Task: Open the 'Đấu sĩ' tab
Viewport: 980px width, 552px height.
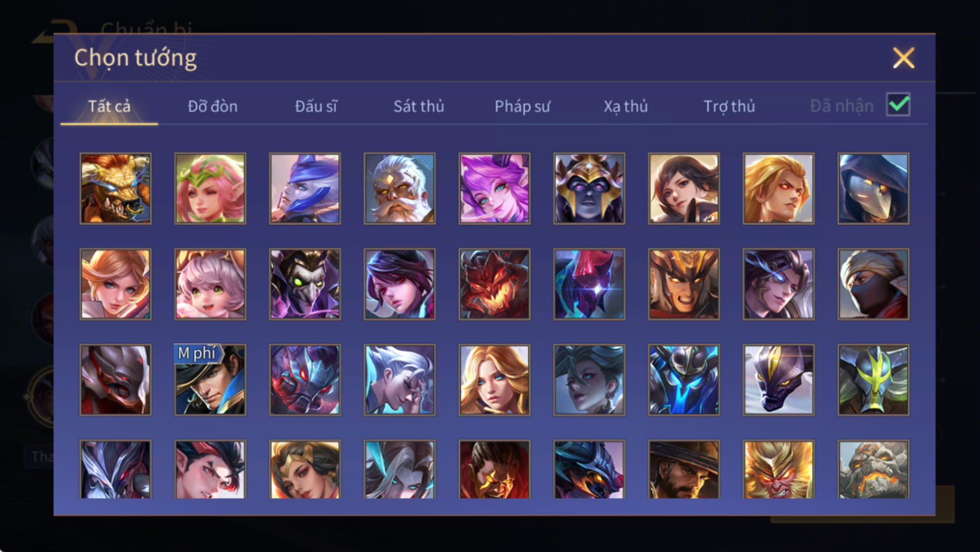Action: pyautogui.click(x=316, y=106)
